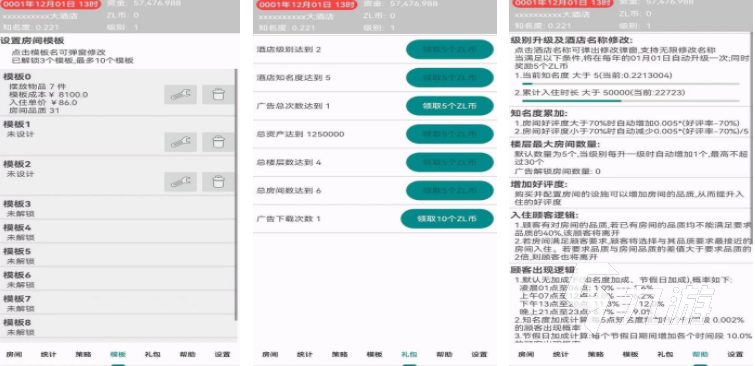755x366 pixels.
Task: Click the wrench icon in 模板2 row
Action: coord(181,182)
